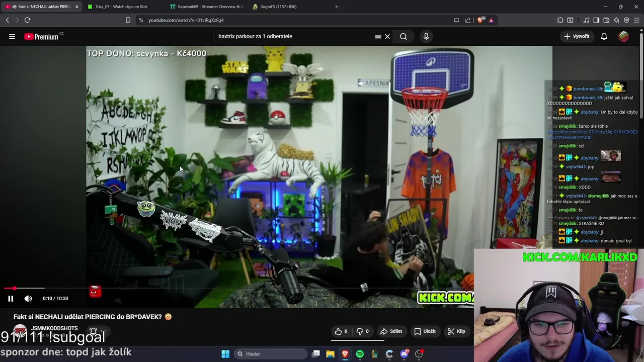The height and width of the screenshot is (362, 644).
Task: Mute the video with the speaker icon
Action: pos(28,298)
